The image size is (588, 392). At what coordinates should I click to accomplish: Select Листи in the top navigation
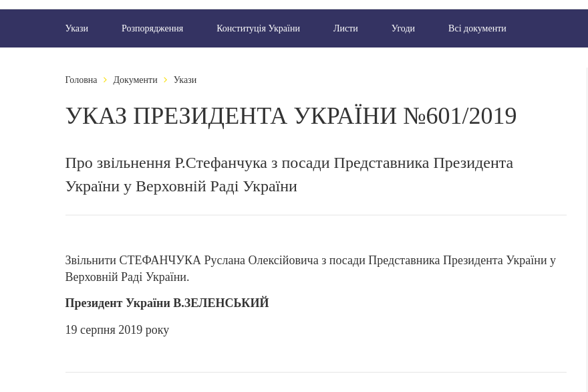click(345, 29)
